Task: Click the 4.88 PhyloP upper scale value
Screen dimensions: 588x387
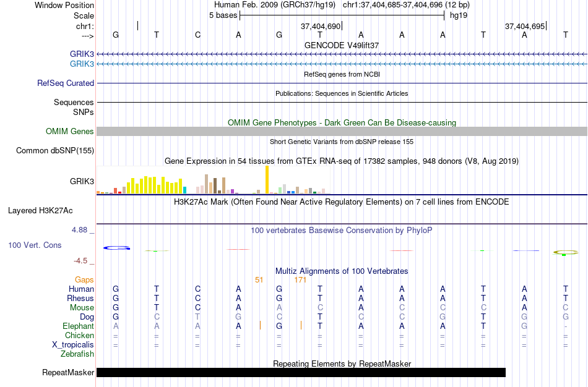Action: tap(79, 229)
